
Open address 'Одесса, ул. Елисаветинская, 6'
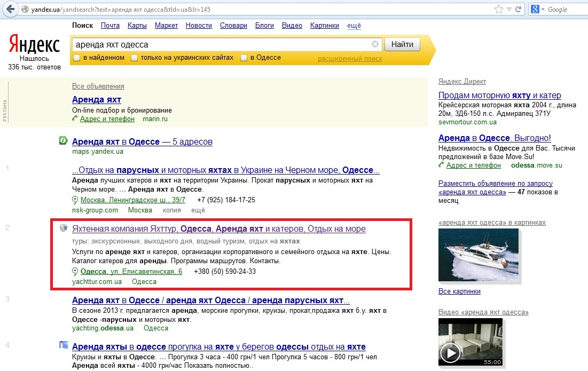pyautogui.click(x=131, y=271)
